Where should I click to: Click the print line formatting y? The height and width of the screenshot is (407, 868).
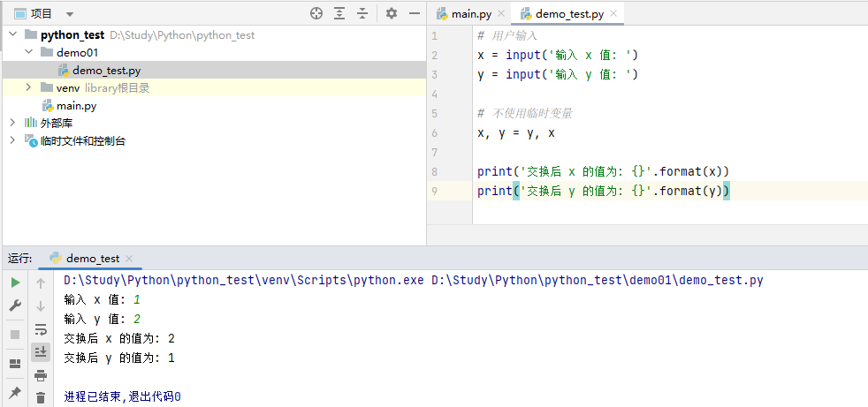(604, 191)
